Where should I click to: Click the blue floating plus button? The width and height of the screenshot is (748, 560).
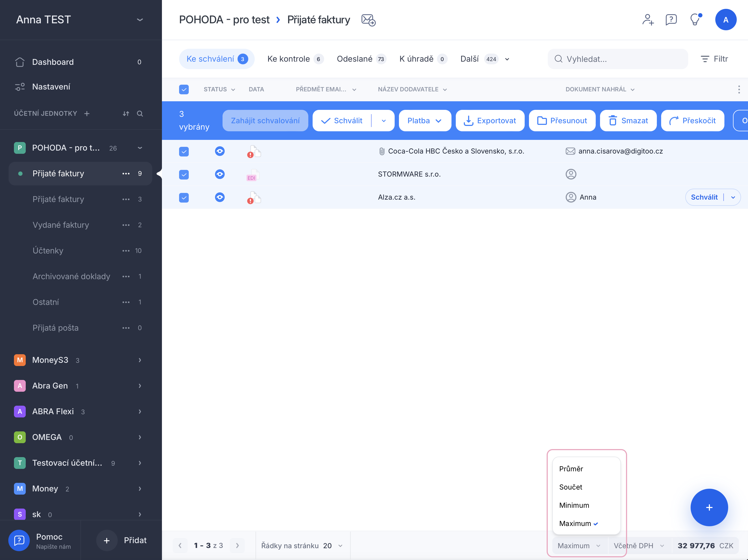point(709,507)
